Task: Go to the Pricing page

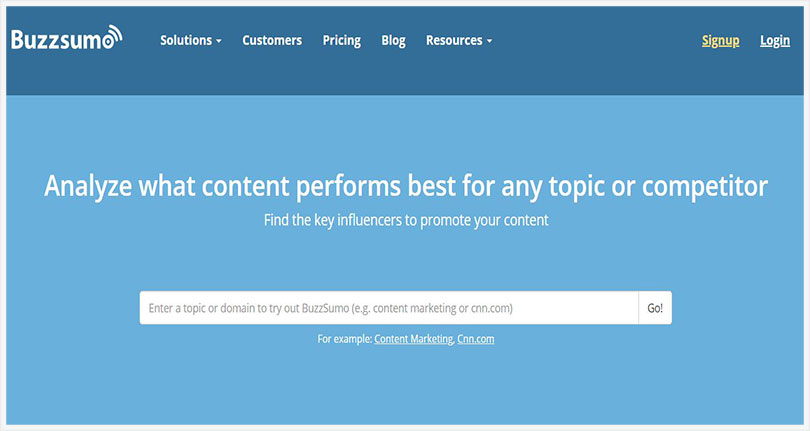Action: click(341, 40)
